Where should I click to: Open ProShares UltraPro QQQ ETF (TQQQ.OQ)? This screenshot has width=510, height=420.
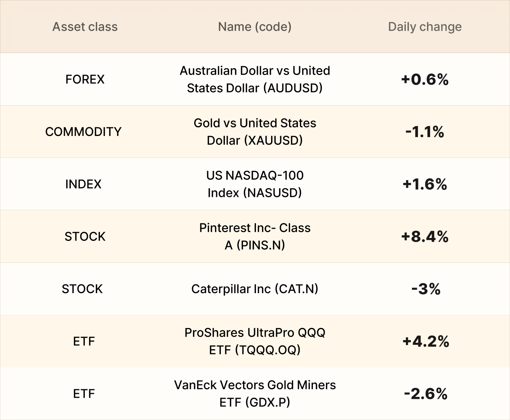[x=255, y=341]
